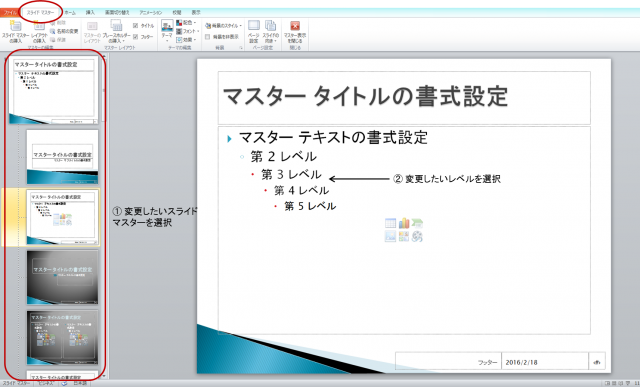
Task: Open the File (ファイル) tab
Action: tap(9, 13)
